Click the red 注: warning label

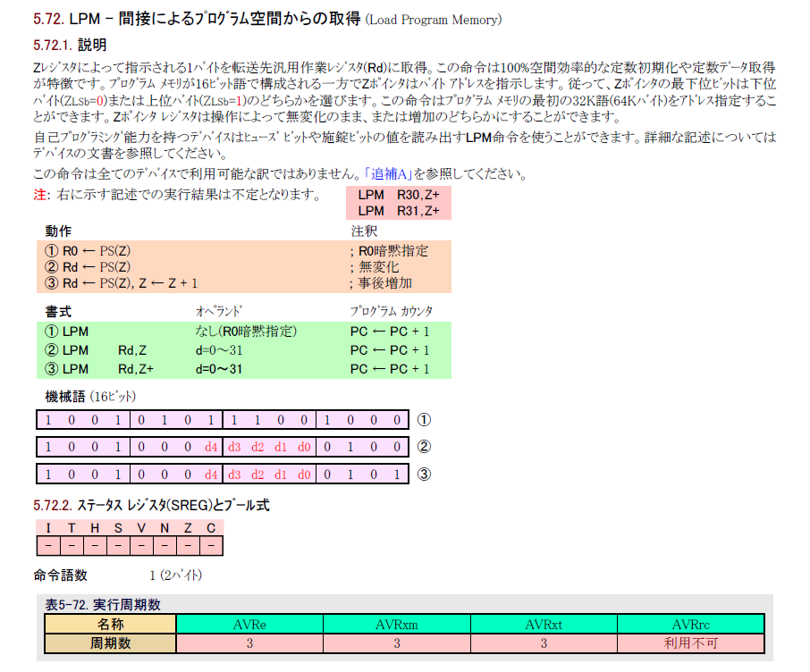click(x=41, y=195)
